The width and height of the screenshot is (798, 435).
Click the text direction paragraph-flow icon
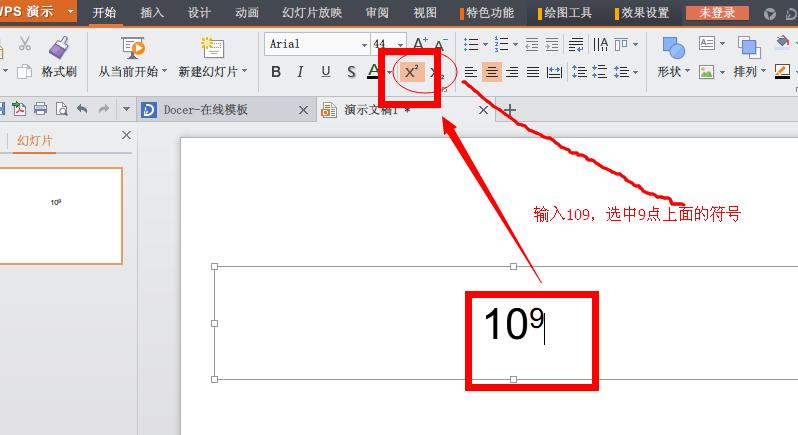pyautogui.click(x=576, y=45)
